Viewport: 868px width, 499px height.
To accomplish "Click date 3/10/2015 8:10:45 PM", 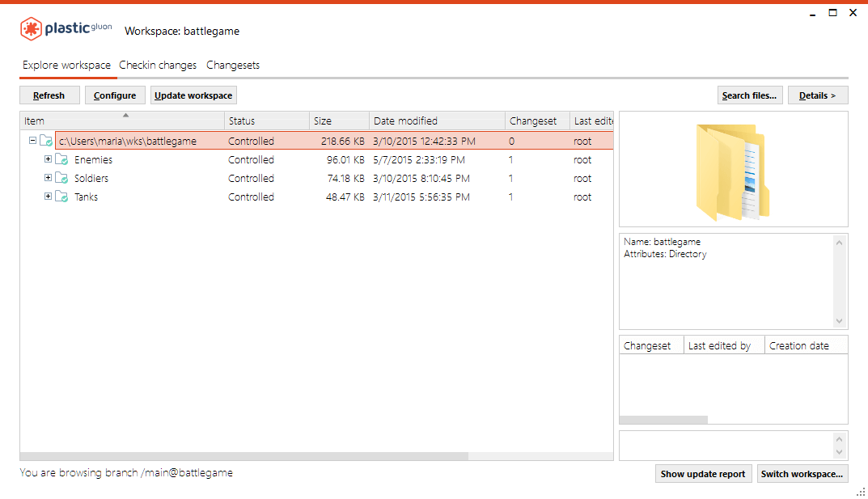I will (421, 178).
